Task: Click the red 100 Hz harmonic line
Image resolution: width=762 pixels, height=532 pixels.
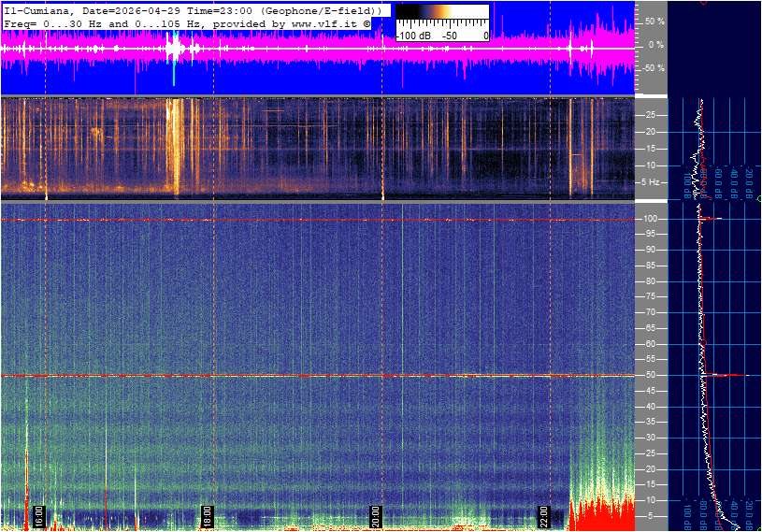Action: [x=280, y=220]
